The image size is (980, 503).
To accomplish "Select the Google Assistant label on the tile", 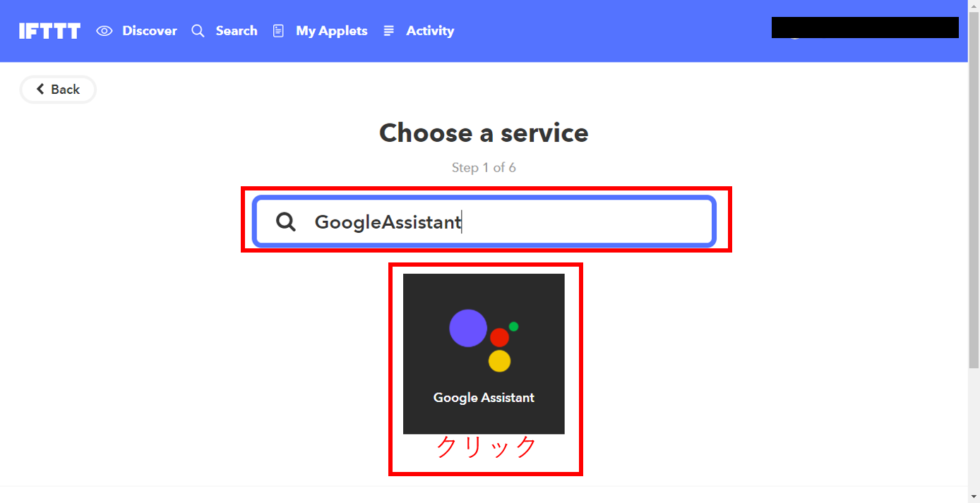I will click(484, 398).
